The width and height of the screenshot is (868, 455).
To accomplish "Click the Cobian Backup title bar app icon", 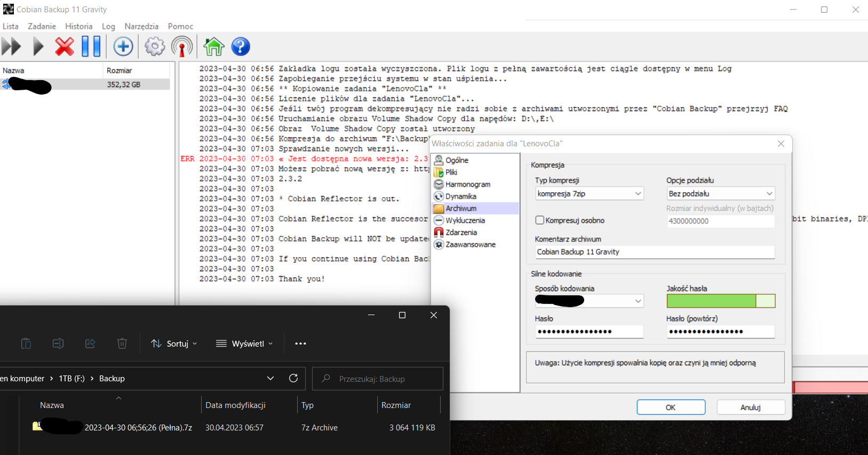I will click(8, 9).
